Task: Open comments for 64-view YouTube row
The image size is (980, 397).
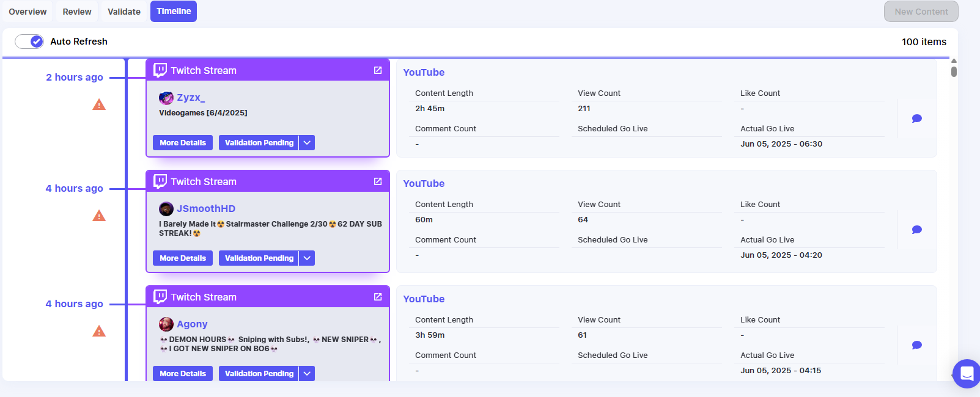Action: 917,230
